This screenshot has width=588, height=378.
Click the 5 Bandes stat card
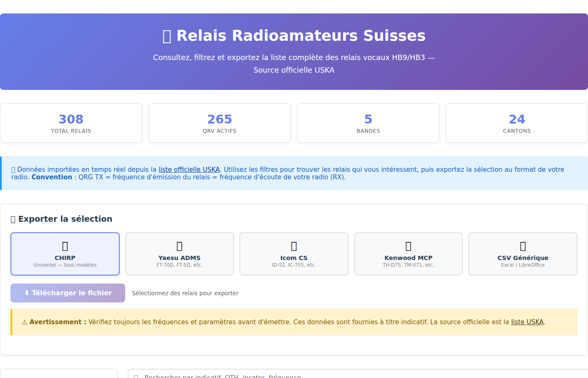click(x=368, y=123)
